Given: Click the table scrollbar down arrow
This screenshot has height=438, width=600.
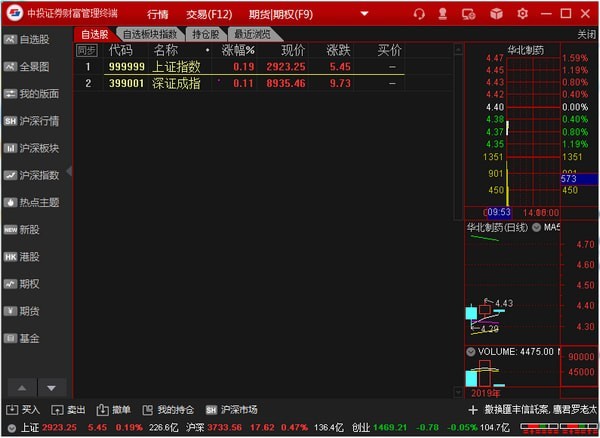Looking at the screenshot, I should [458, 392].
